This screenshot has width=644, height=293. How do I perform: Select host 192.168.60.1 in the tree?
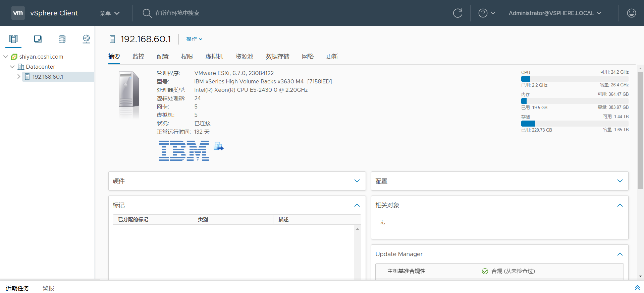[x=48, y=77]
